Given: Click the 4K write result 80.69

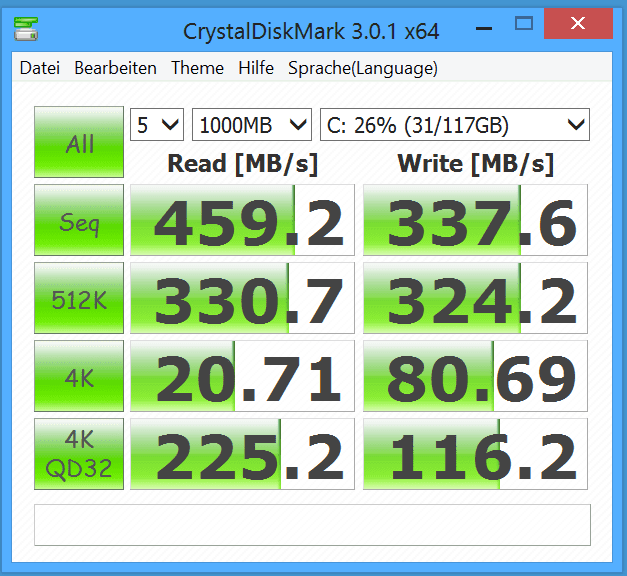Looking at the screenshot, I should click(x=475, y=376).
